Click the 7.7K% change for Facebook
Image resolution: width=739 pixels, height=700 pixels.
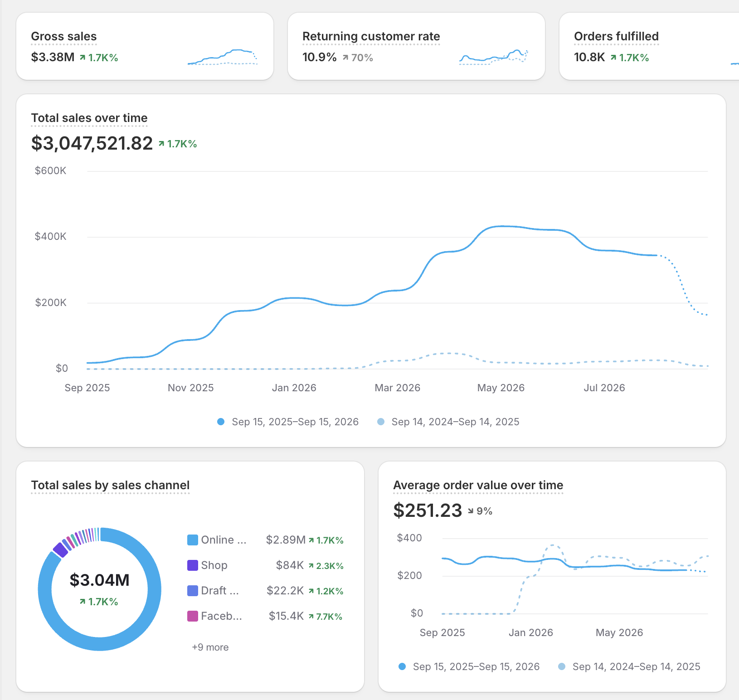[x=329, y=617]
